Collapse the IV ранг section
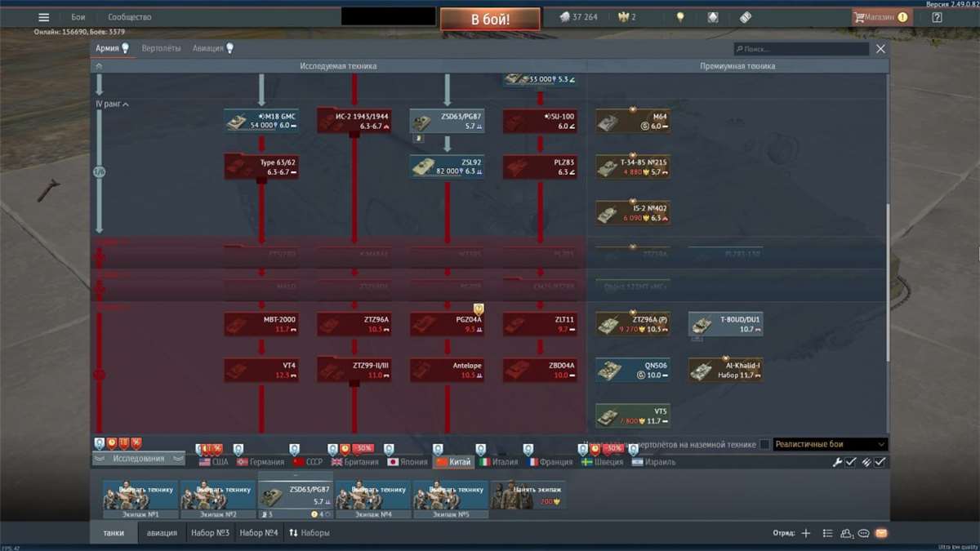 (x=113, y=104)
